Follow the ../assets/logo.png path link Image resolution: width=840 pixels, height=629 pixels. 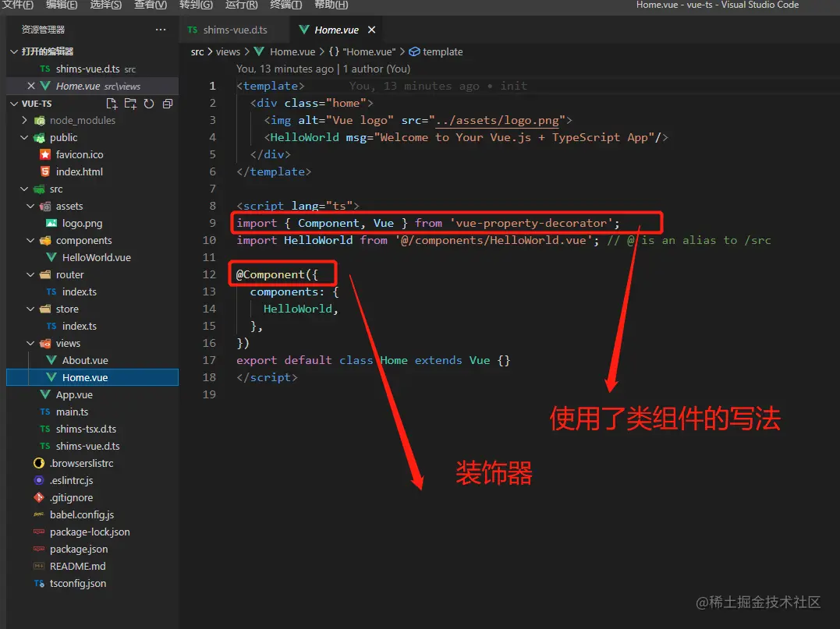[498, 121]
